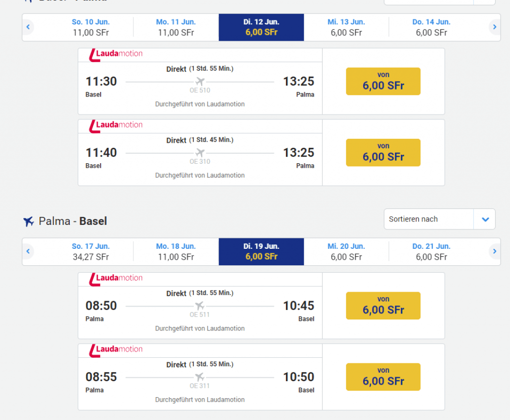The width and height of the screenshot is (510, 420).
Task: Click the Laudamotion logo on flight OE 310
Action: (116, 125)
